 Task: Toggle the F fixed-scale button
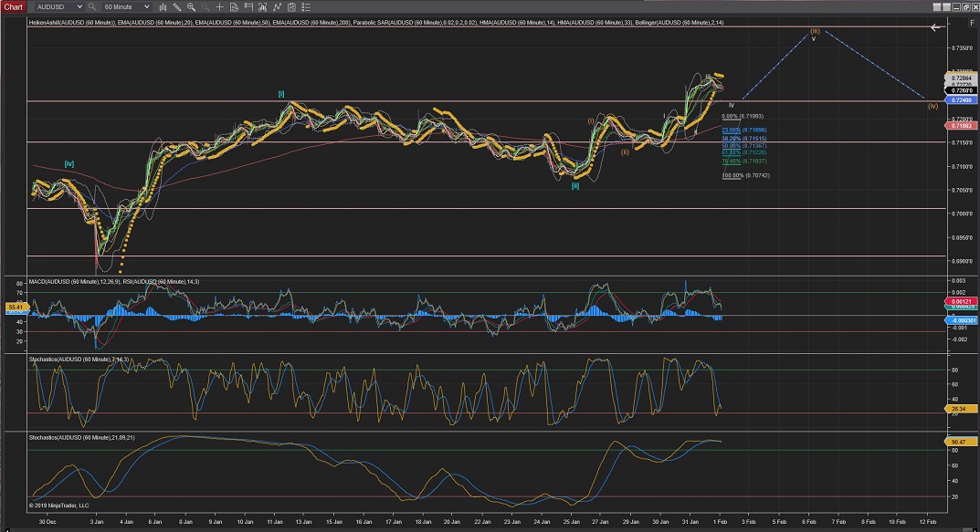pyautogui.click(x=972, y=23)
